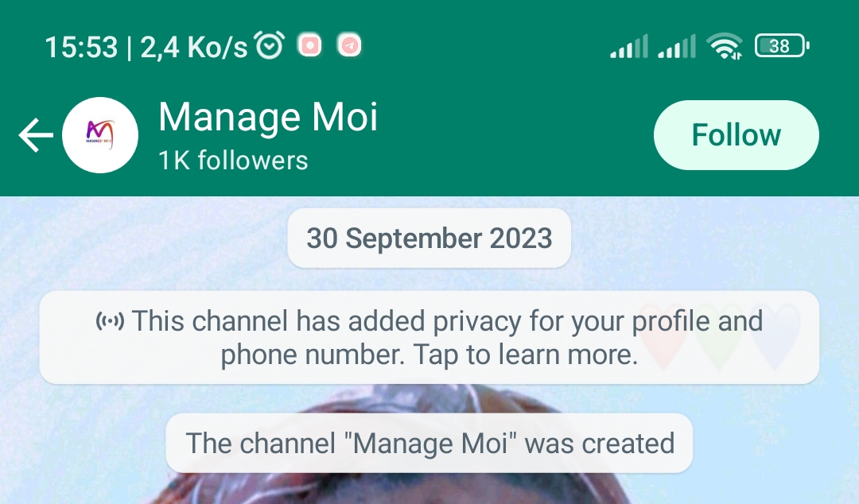Follow the Manage Moi channel

point(736,135)
